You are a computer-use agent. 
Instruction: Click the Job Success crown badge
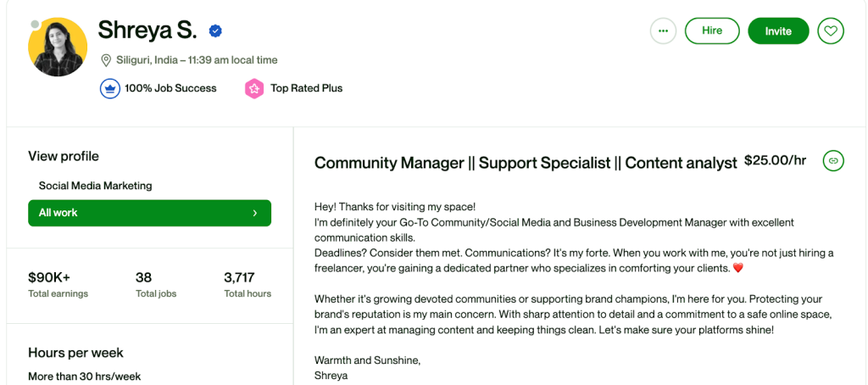tap(110, 88)
